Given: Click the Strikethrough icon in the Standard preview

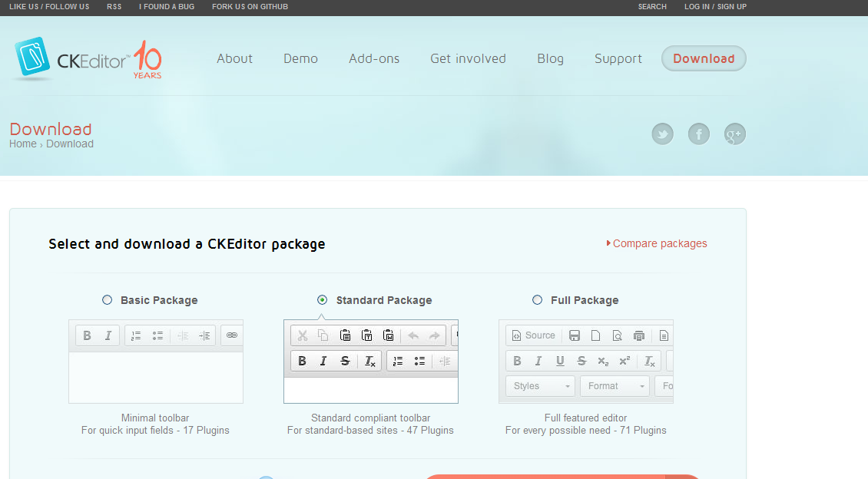Looking at the screenshot, I should [x=345, y=361].
